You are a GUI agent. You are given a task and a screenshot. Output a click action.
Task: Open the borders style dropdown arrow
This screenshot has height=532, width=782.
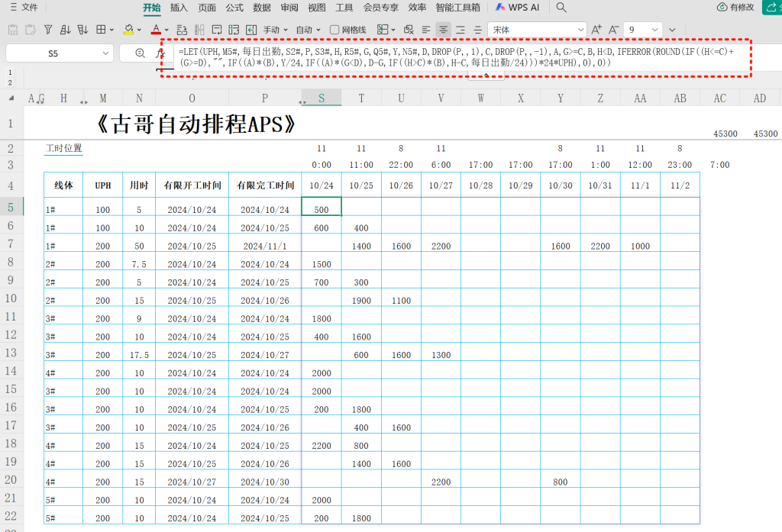click(111, 30)
